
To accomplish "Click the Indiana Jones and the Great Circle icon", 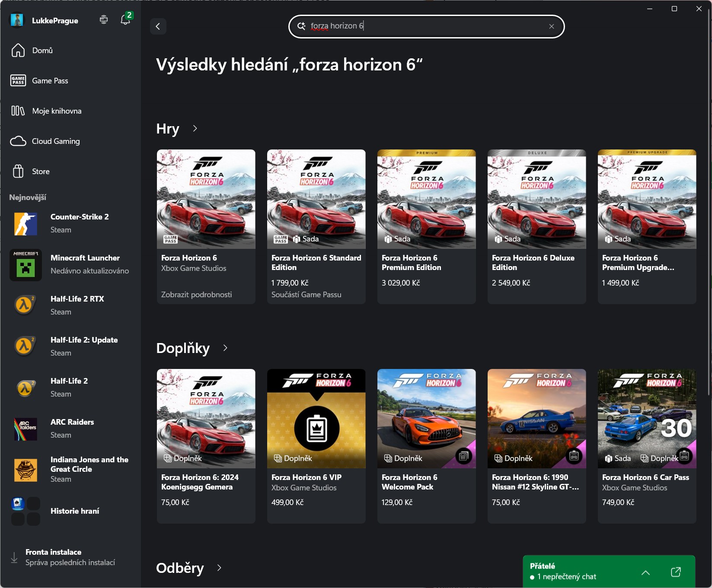I will [26, 470].
